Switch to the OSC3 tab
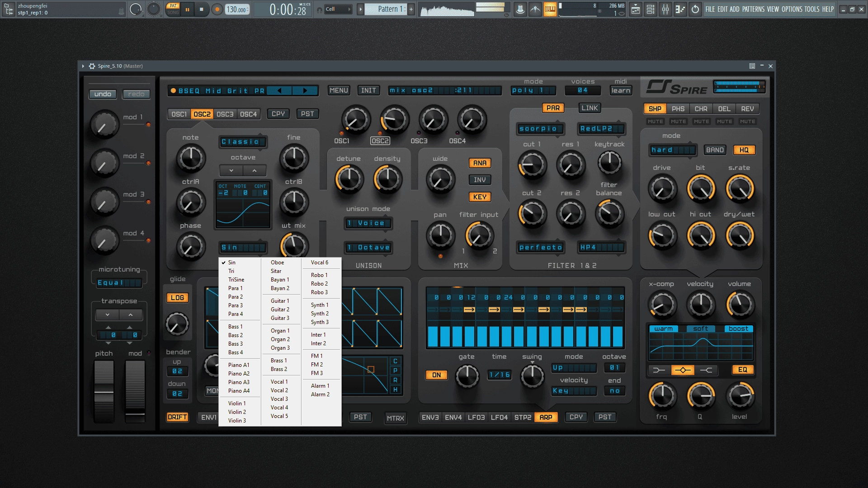868x488 pixels. [x=225, y=114]
